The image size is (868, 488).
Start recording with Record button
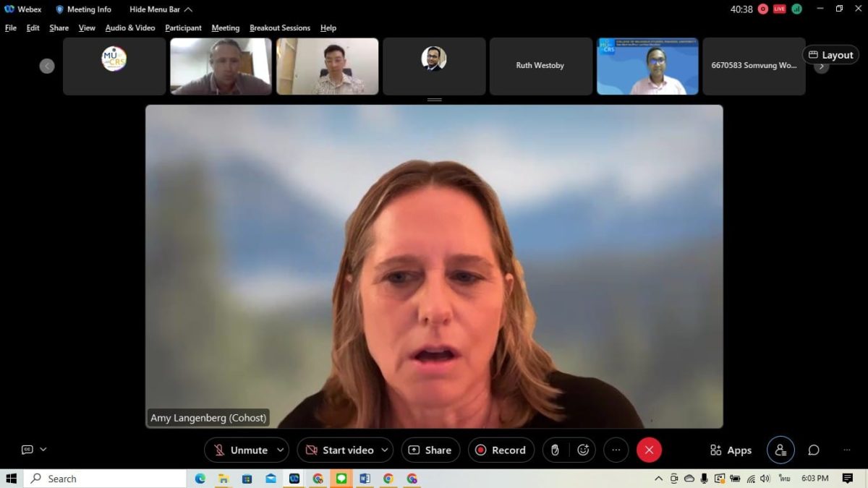[x=501, y=450]
